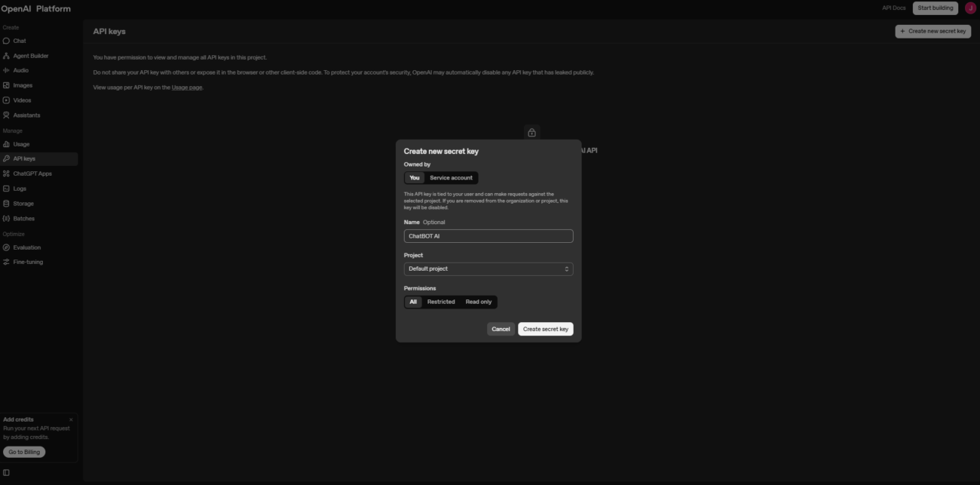Screen dimensions: 980x485
Task: Click the Start building button
Action: pos(936,8)
